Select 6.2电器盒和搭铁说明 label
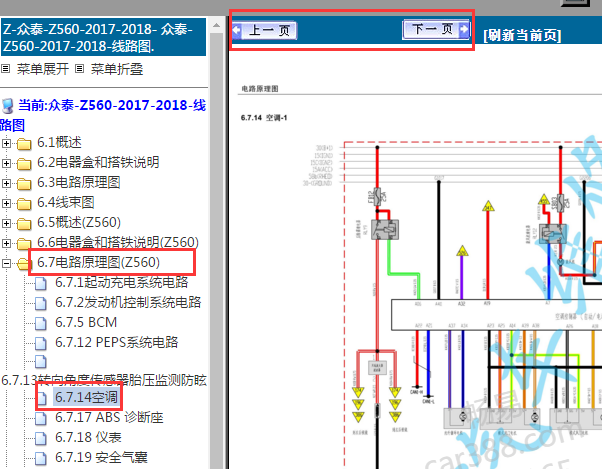 tap(98, 162)
